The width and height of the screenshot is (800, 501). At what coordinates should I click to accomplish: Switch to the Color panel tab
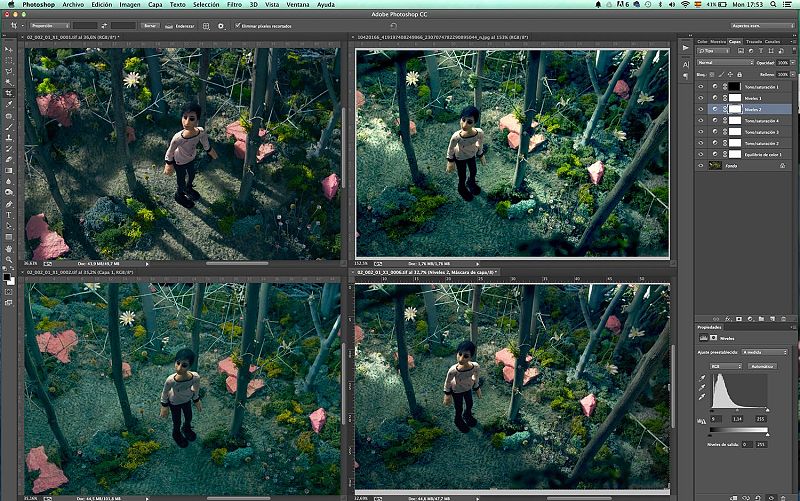[703, 41]
